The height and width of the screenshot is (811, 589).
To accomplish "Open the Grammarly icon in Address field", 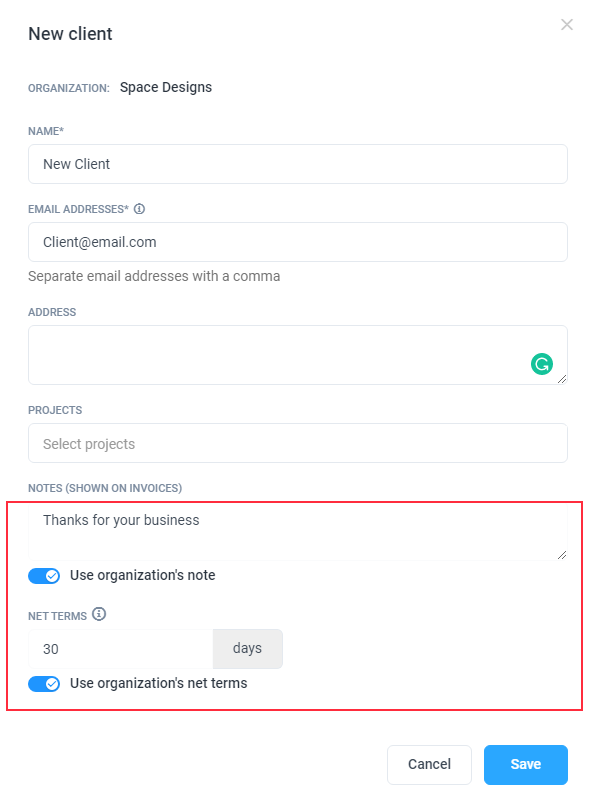I will [x=541, y=364].
